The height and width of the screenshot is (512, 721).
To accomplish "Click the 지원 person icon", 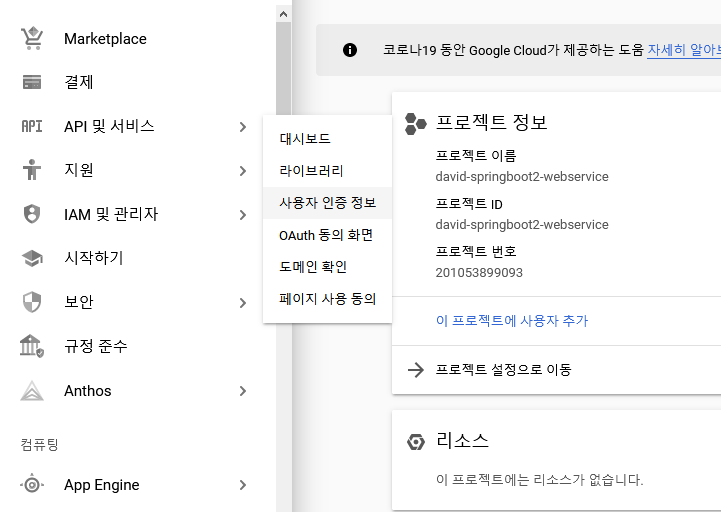I will (x=32, y=170).
